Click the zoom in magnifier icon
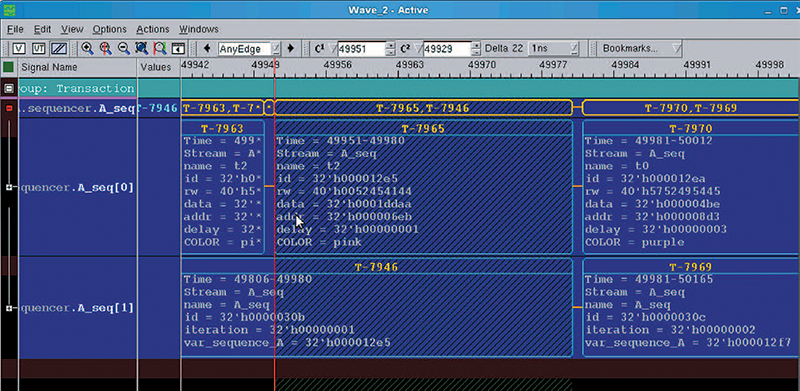 (x=87, y=48)
